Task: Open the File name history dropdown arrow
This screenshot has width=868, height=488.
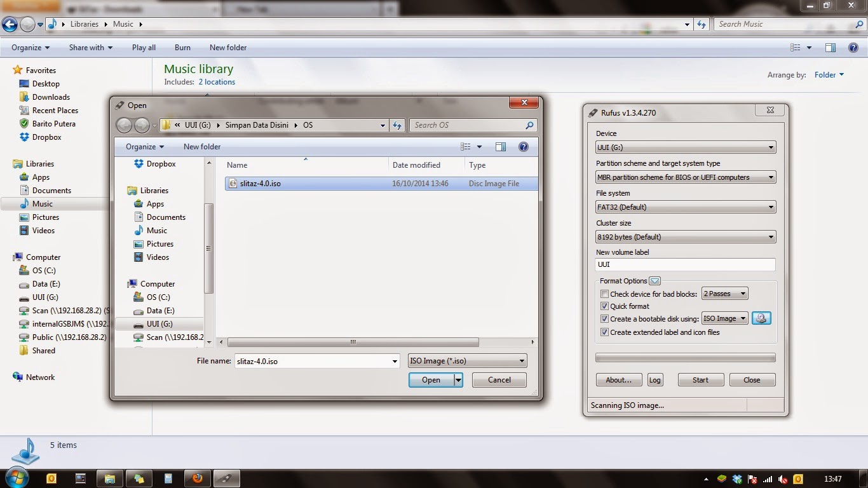Action: point(395,361)
